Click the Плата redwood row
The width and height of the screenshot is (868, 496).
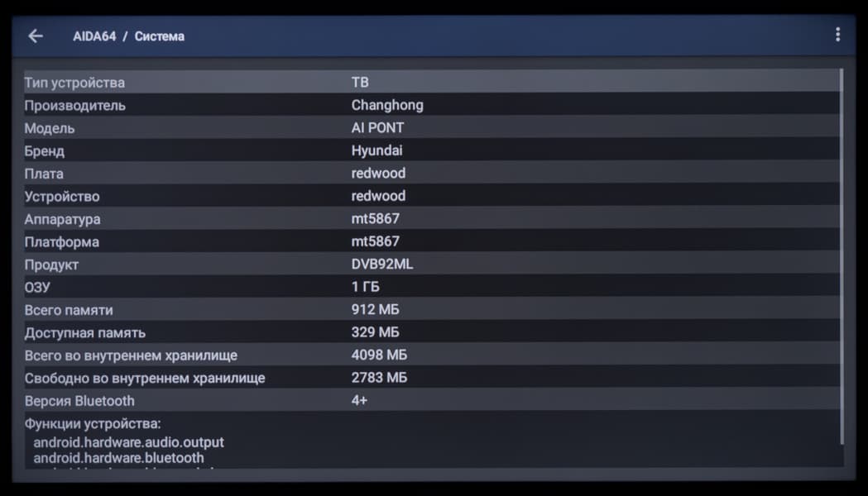tap(430, 174)
